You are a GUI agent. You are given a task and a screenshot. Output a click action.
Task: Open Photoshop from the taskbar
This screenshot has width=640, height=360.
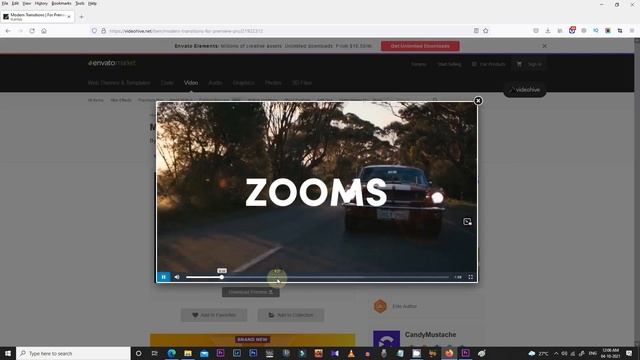pyautogui.click(x=253, y=353)
